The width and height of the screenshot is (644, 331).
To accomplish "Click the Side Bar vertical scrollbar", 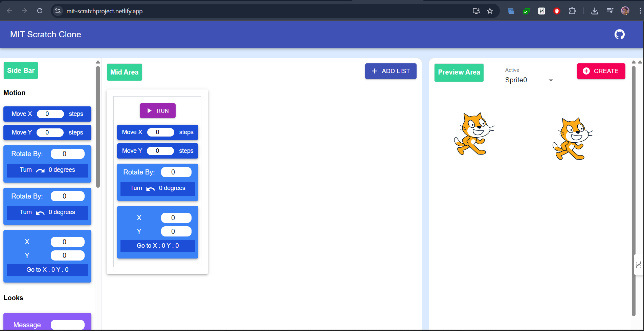I will pos(98,127).
